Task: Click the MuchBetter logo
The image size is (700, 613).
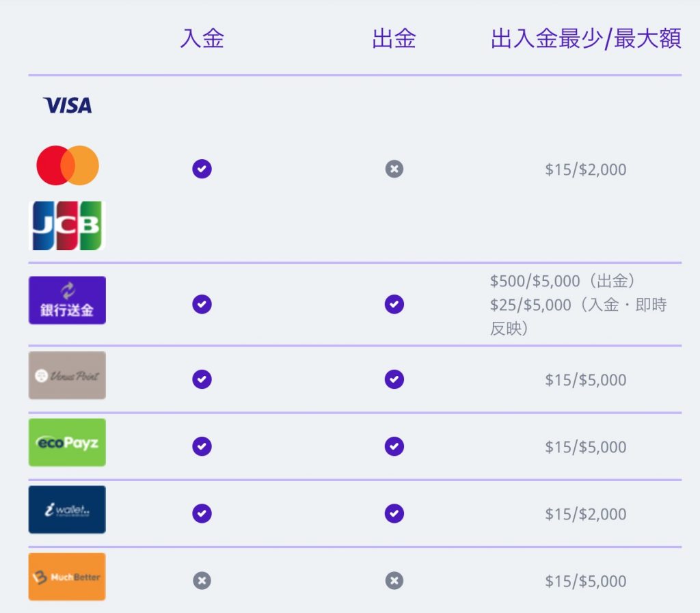Action: (67, 577)
